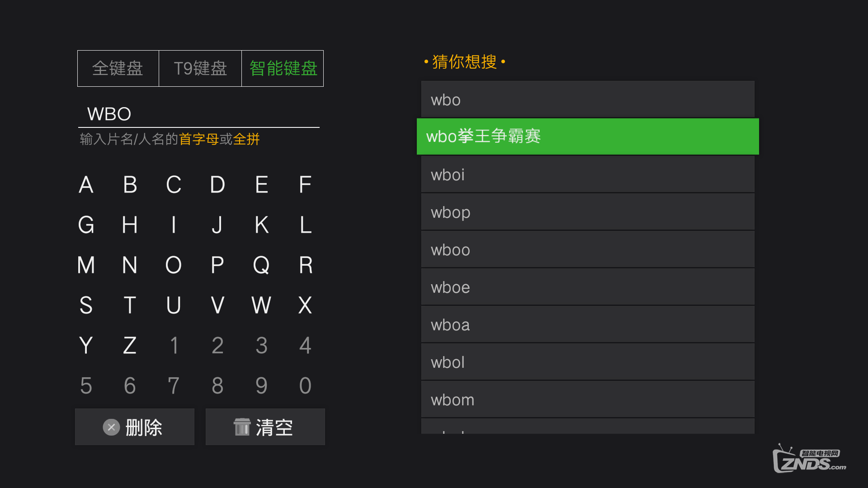Tap the number 4 key
Screen dimensions: 868x488
coord(305,346)
